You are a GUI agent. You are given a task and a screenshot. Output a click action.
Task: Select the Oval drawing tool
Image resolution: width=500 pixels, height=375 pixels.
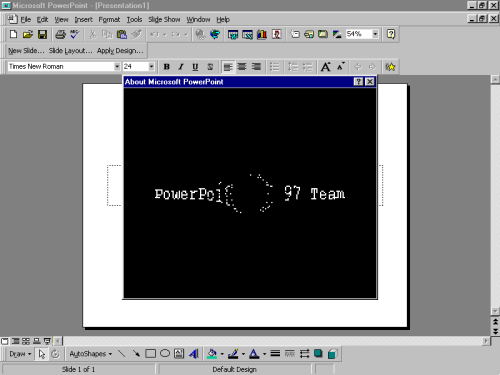pos(165,354)
